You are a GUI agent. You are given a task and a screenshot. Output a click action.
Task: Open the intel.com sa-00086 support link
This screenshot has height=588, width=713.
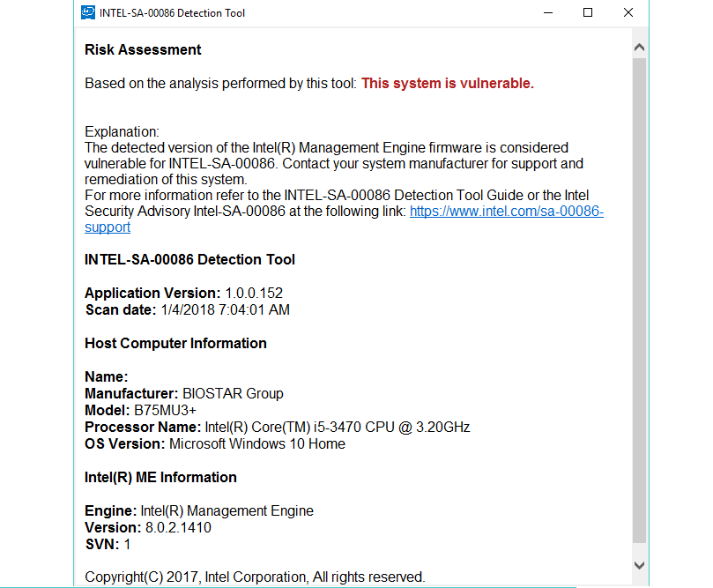507,212
